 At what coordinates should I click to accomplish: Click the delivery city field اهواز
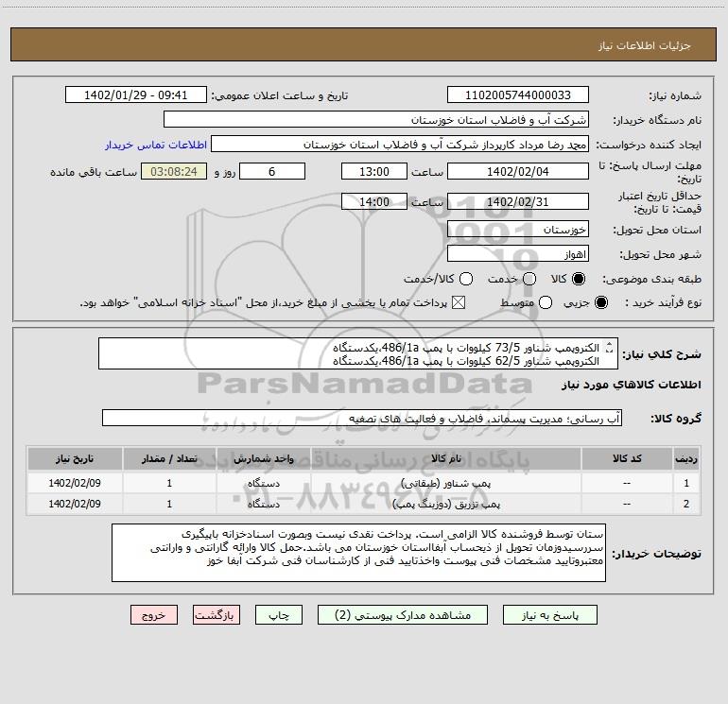point(518,254)
